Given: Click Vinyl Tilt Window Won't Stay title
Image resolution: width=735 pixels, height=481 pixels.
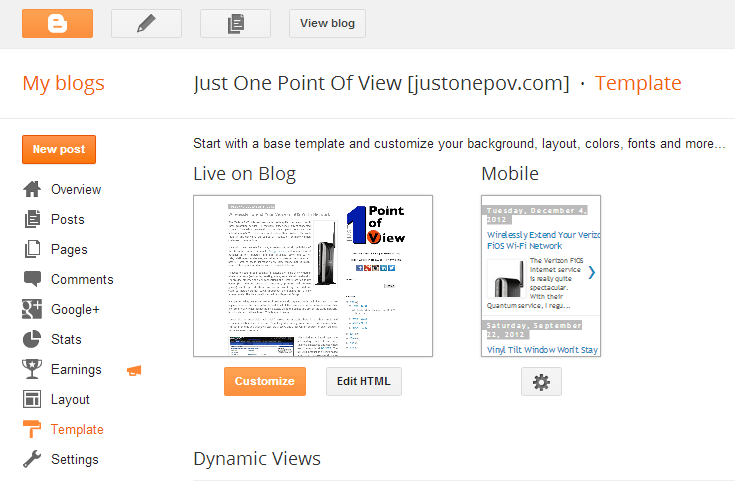Looking at the screenshot, I should 542,350.
